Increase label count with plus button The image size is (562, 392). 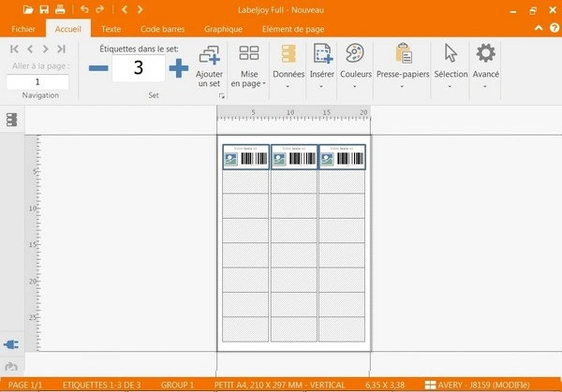coord(178,68)
